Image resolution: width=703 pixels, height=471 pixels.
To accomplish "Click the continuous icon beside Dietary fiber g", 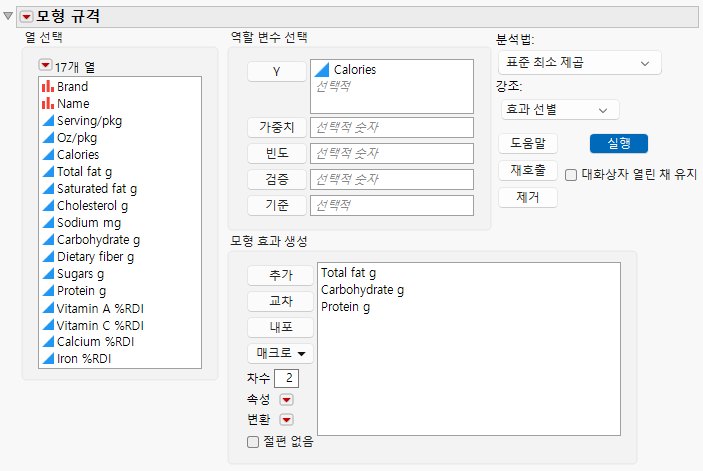I will click(48, 257).
